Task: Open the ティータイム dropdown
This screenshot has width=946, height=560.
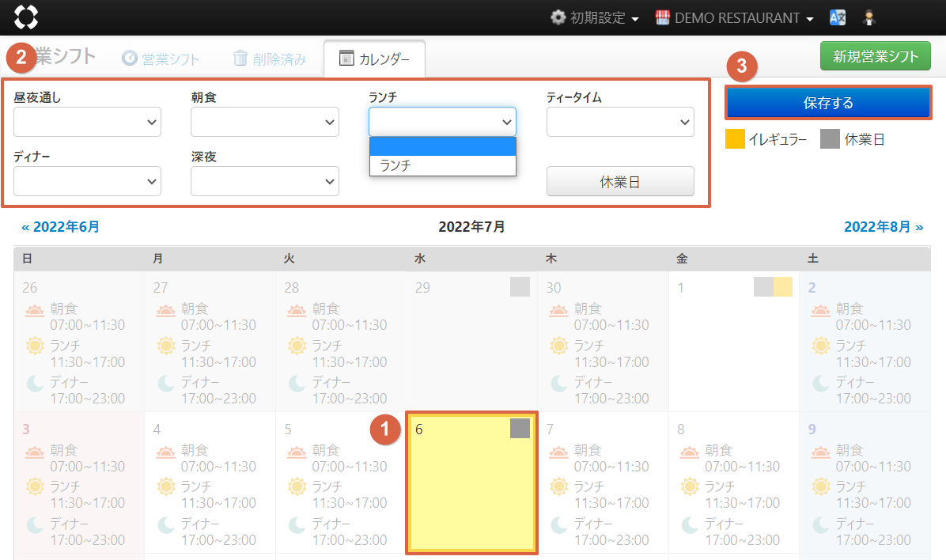Action: pyautogui.click(x=619, y=122)
